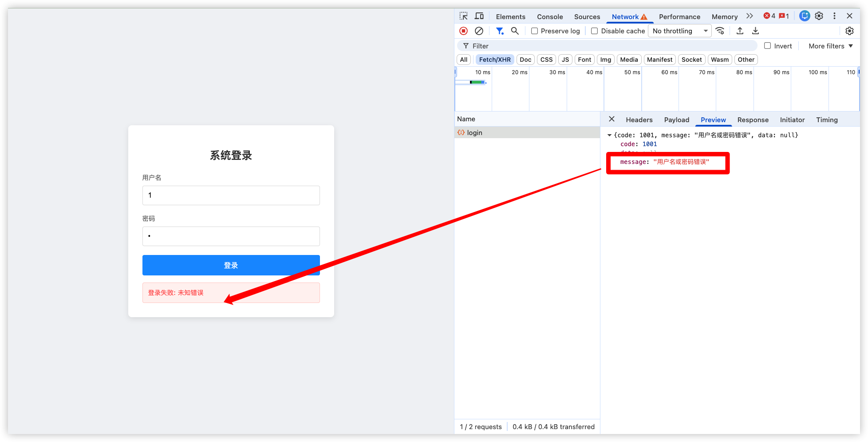Click the 登录失败: 未知错误 error message
Screen dimensions: 868x442
click(x=176, y=293)
